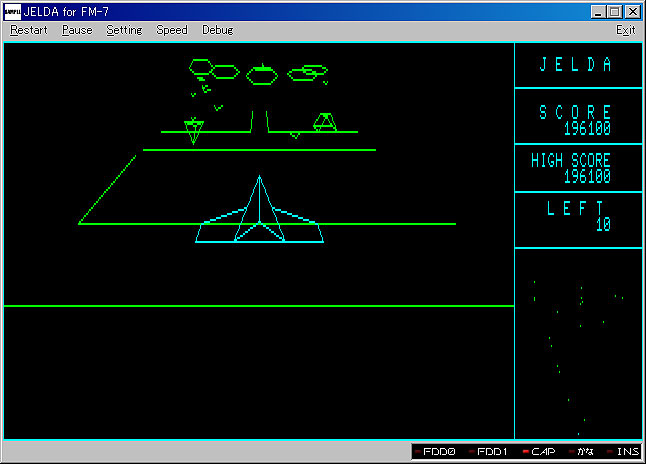The image size is (646, 464).
Task: Open the Restart menu
Action: (29, 30)
